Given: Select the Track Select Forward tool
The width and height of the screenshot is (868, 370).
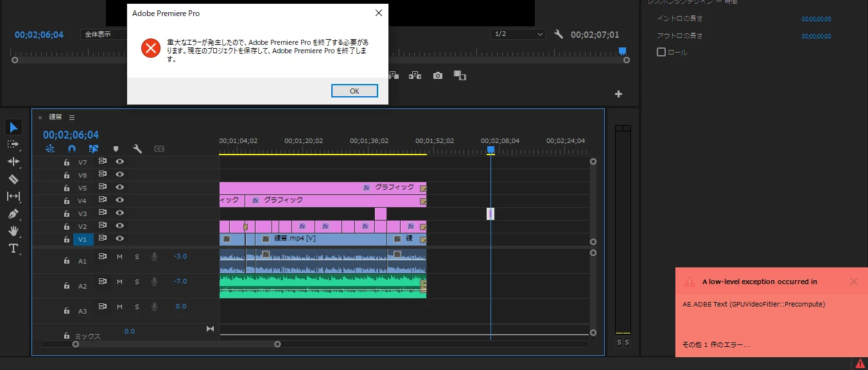Looking at the screenshot, I should (x=13, y=144).
